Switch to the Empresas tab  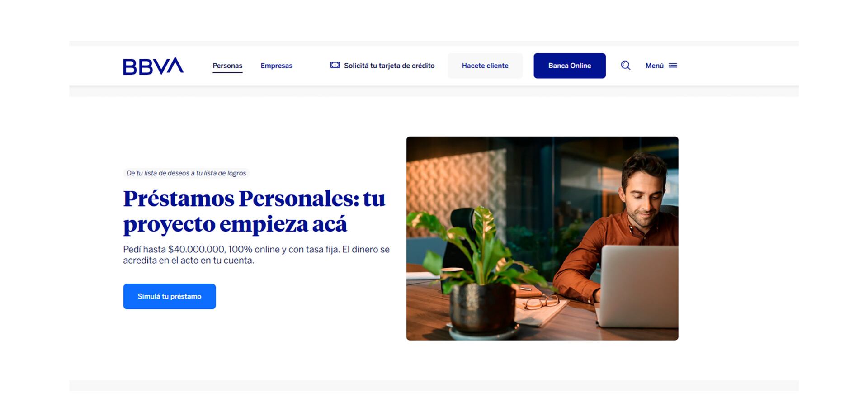pyautogui.click(x=277, y=66)
